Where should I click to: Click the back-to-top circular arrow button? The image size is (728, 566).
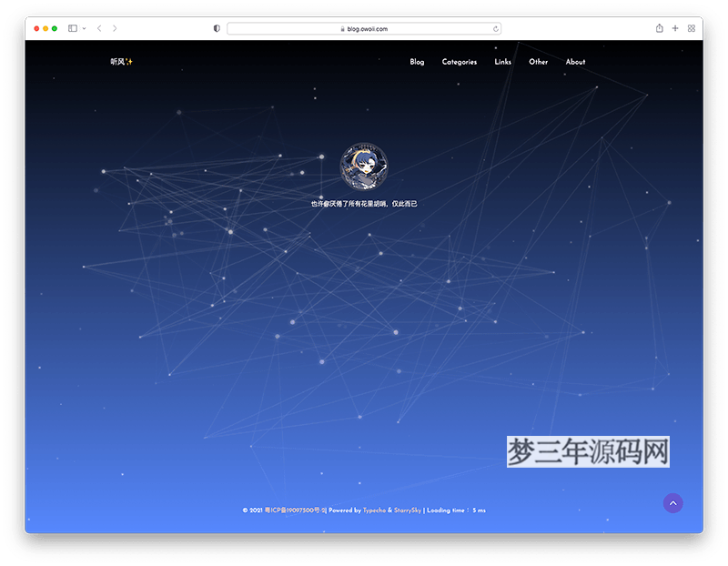(673, 502)
